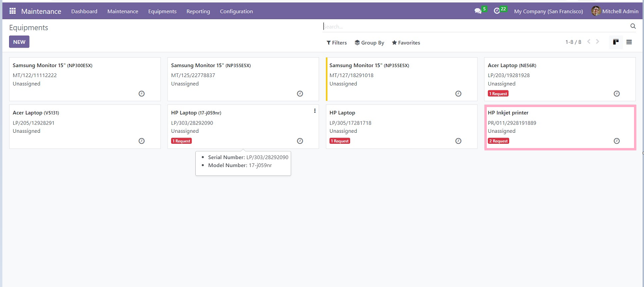Click activity clock on Acer Laptop V5131 card
Image resolution: width=644 pixels, height=287 pixels.
(x=141, y=141)
